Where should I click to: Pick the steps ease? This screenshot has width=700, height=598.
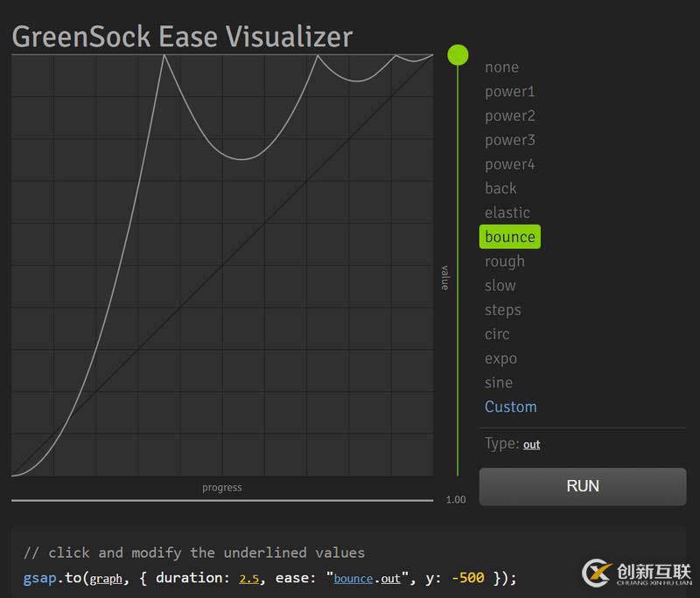(x=502, y=309)
